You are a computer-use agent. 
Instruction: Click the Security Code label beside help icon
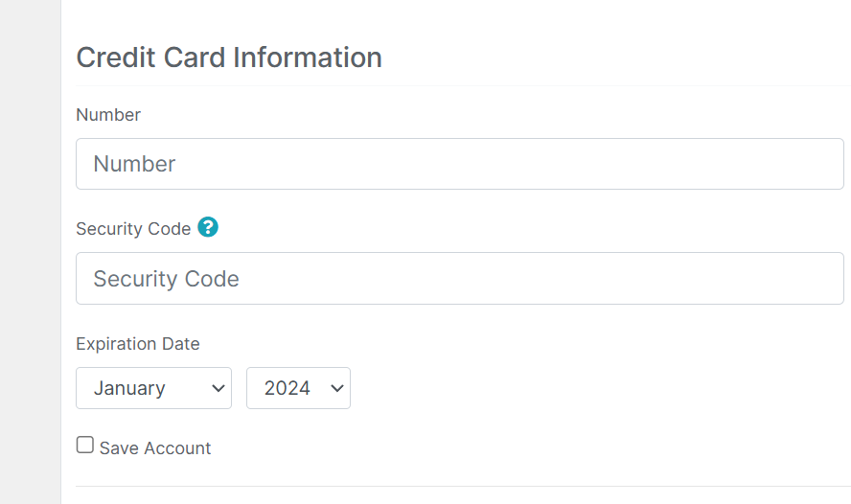pyautogui.click(x=133, y=229)
